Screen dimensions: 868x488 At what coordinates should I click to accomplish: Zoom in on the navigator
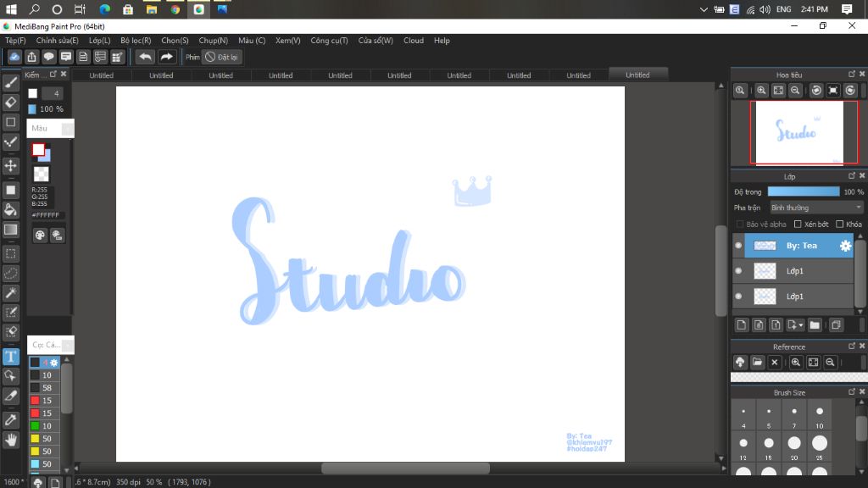click(761, 90)
